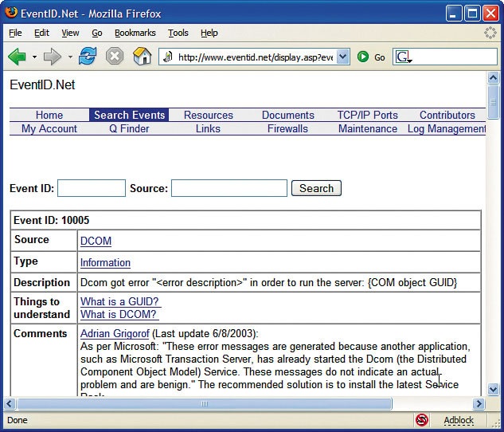Click the vertical scrollbar thumb

[x=493, y=102]
